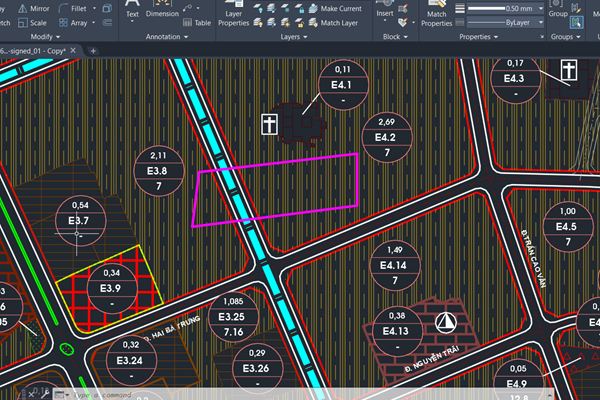The height and width of the screenshot is (400, 600).
Task: Click the layer isolate icon, top row
Action: pos(271,8)
